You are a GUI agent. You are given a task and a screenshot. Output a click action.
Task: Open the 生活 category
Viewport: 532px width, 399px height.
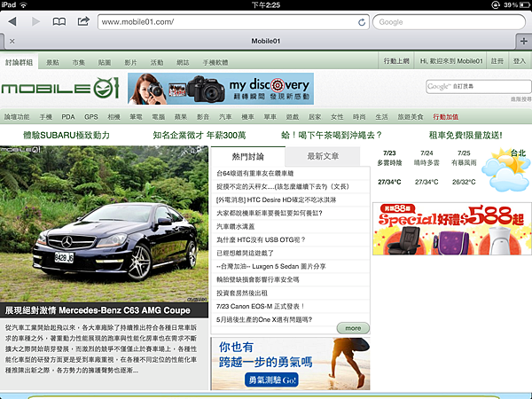[381, 117]
